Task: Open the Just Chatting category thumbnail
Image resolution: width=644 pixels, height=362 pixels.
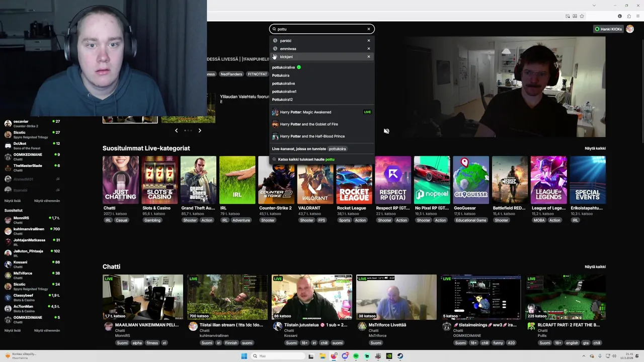Action: tap(120, 180)
